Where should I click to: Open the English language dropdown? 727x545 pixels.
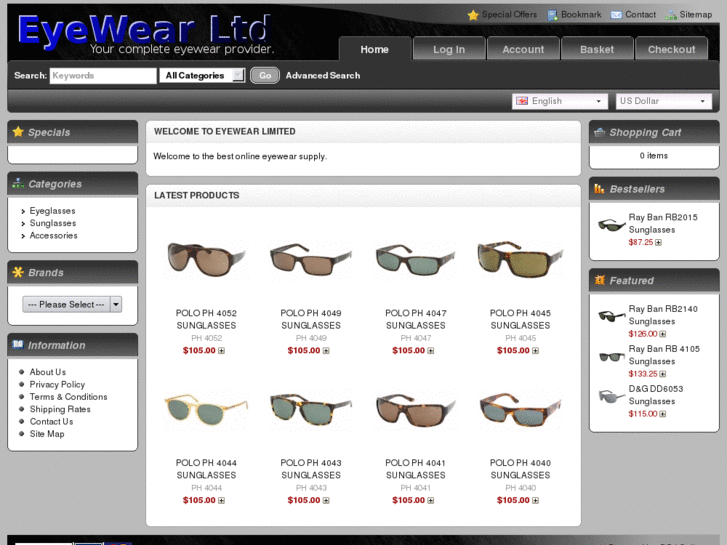click(560, 101)
